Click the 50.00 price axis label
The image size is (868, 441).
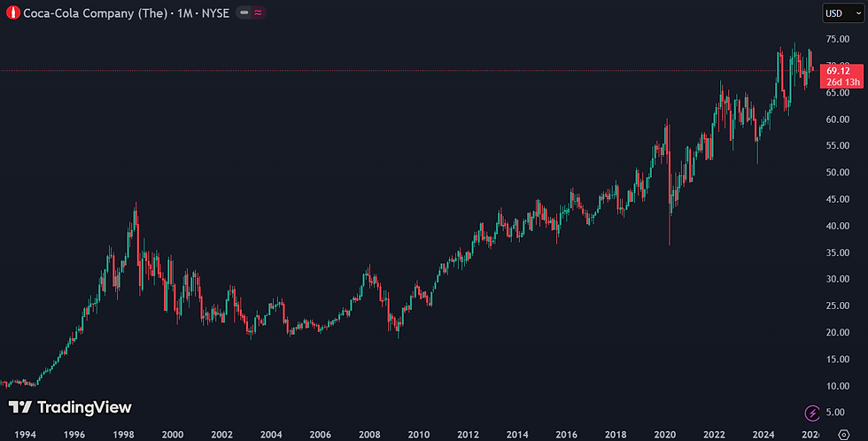838,173
